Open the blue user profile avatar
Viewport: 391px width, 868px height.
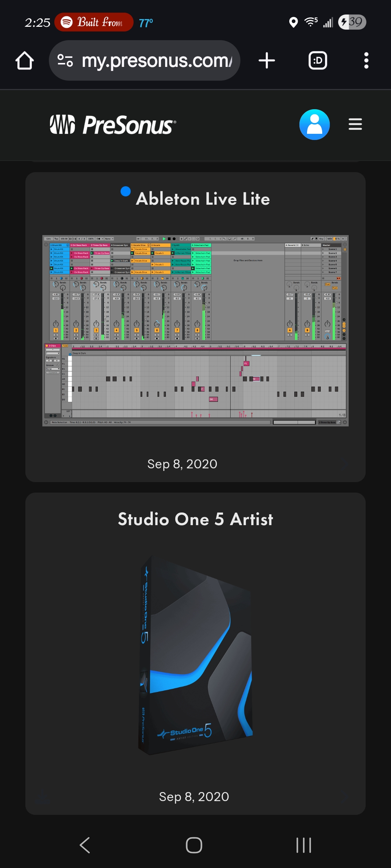pyautogui.click(x=315, y=124)
